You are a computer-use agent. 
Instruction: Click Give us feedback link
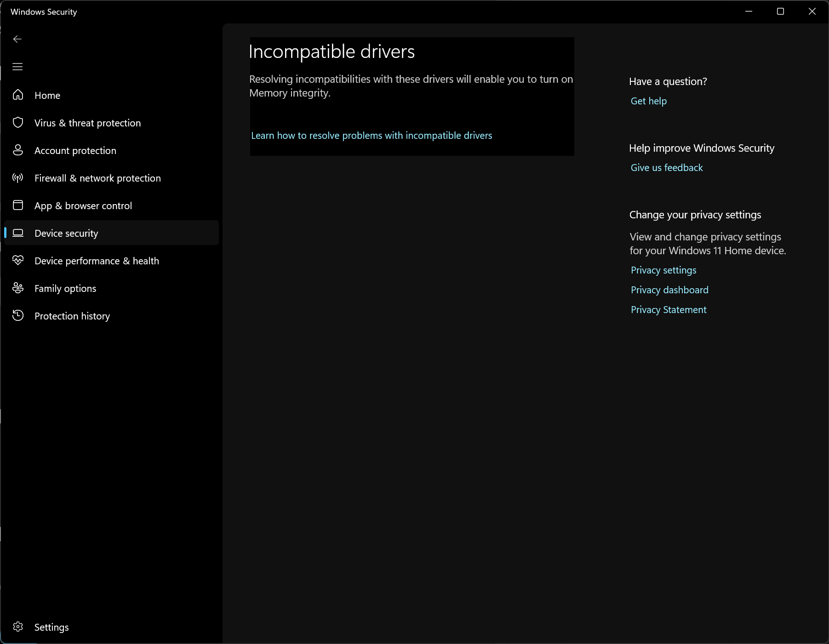point(667,168)
